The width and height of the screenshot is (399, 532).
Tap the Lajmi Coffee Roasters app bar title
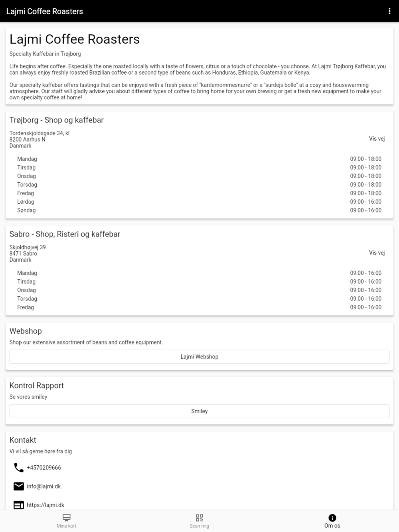point(45,11)
